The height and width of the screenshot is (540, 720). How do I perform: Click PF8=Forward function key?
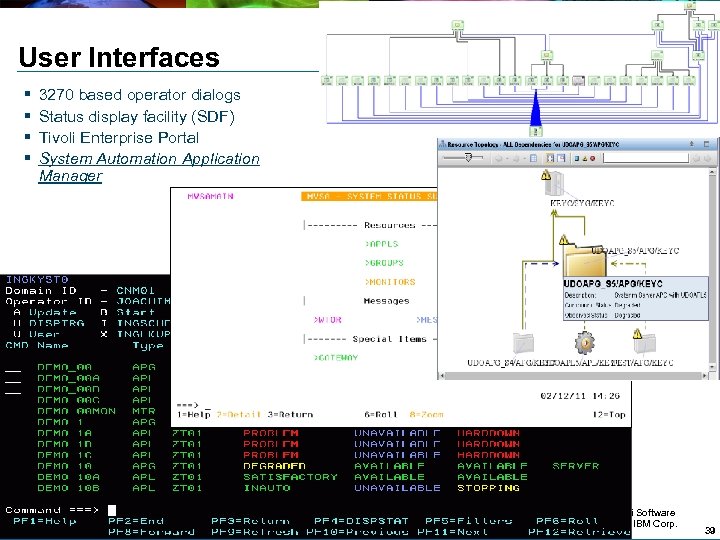[x=151, y=532]
